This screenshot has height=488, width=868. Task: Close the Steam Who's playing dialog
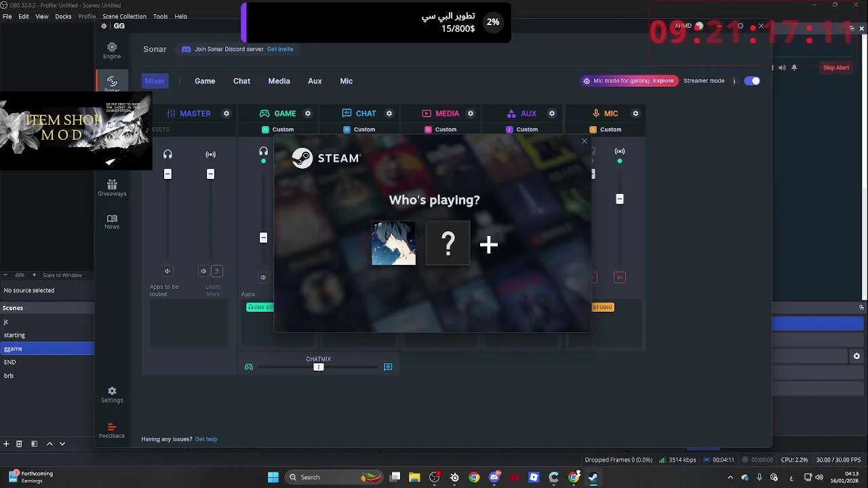(x=585, y=141)
